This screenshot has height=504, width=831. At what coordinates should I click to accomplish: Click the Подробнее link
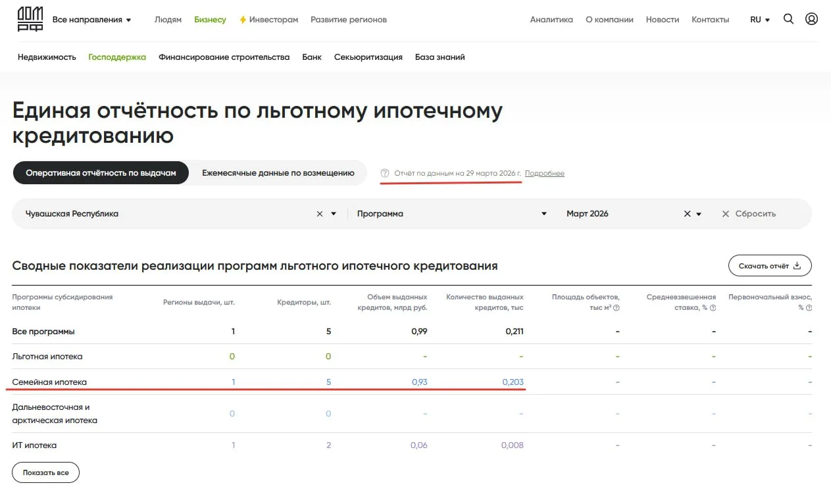544,173
